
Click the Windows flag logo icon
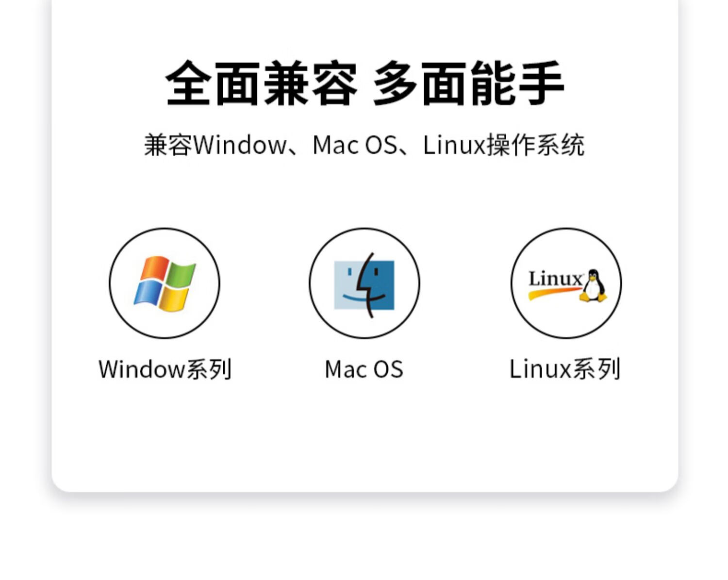coord(165,284)
